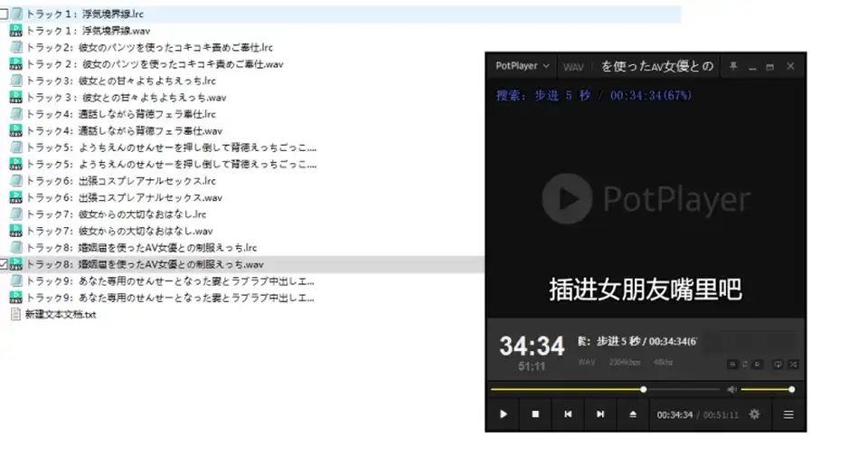Click the WAV icon in second Track 5 row
This screenshot has width=868, height=476.
(16, 164)
